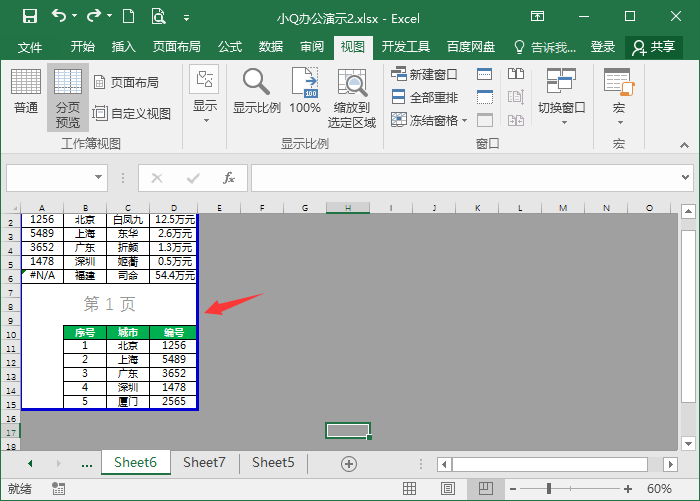Open the Baidu Netdisk (百度网盘) tab

click(x=471, y=47)
